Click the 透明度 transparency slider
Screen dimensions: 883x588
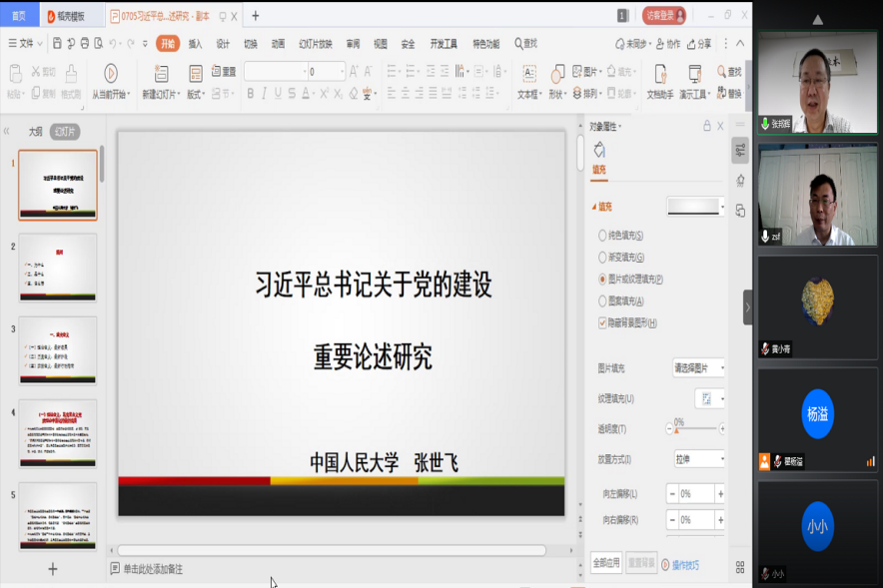coord(696,428)
